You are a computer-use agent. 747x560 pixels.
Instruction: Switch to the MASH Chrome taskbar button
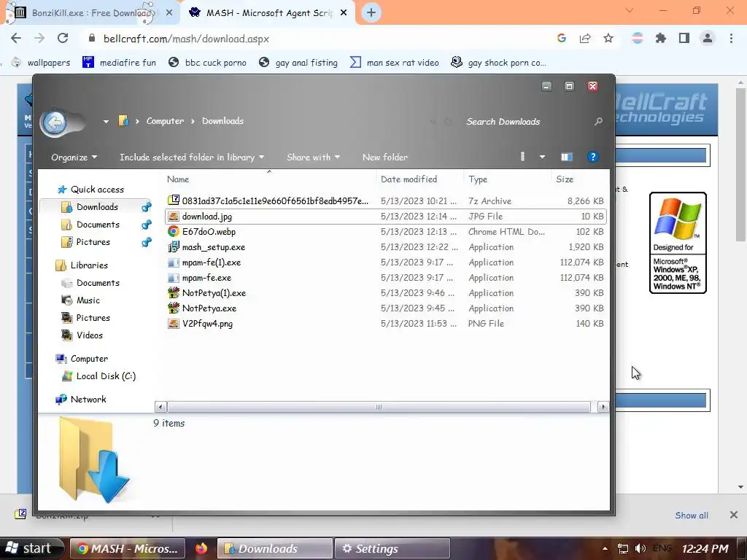(x=128, y=548)
